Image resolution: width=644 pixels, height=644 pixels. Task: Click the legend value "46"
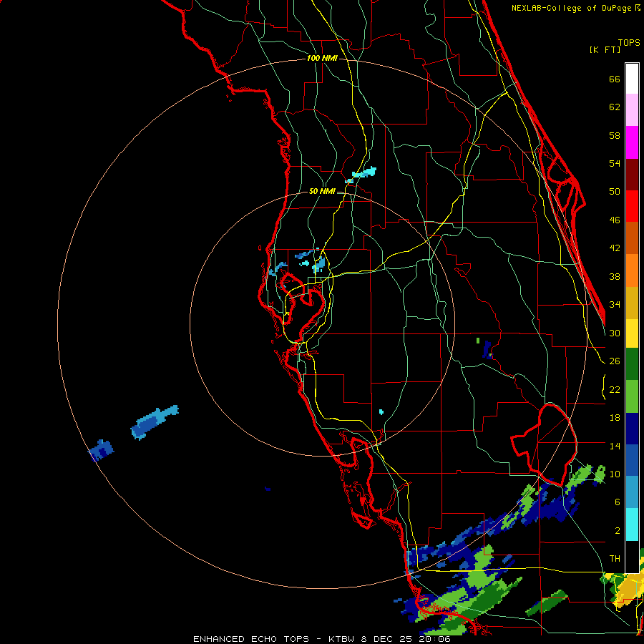615,220
